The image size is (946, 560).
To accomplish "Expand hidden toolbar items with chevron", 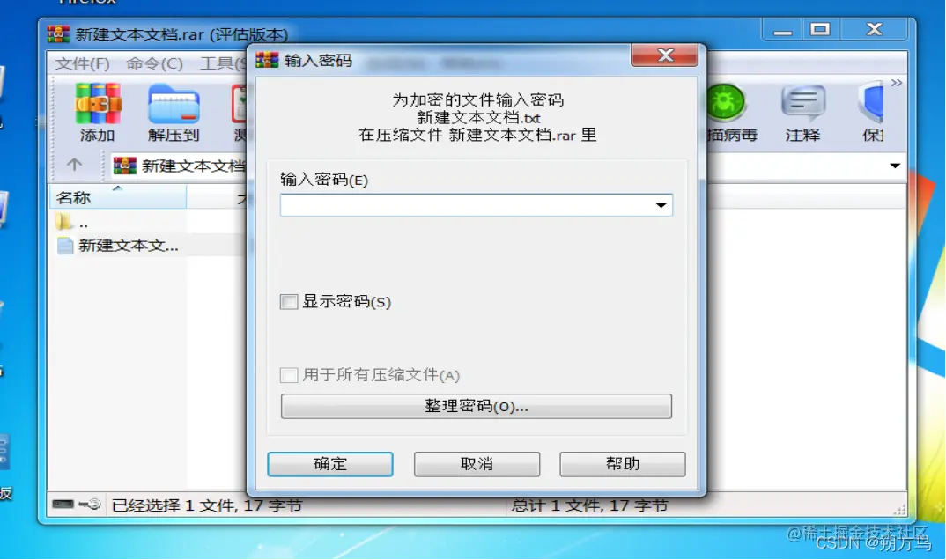I will pyautogui.click(x=897, y=83).
